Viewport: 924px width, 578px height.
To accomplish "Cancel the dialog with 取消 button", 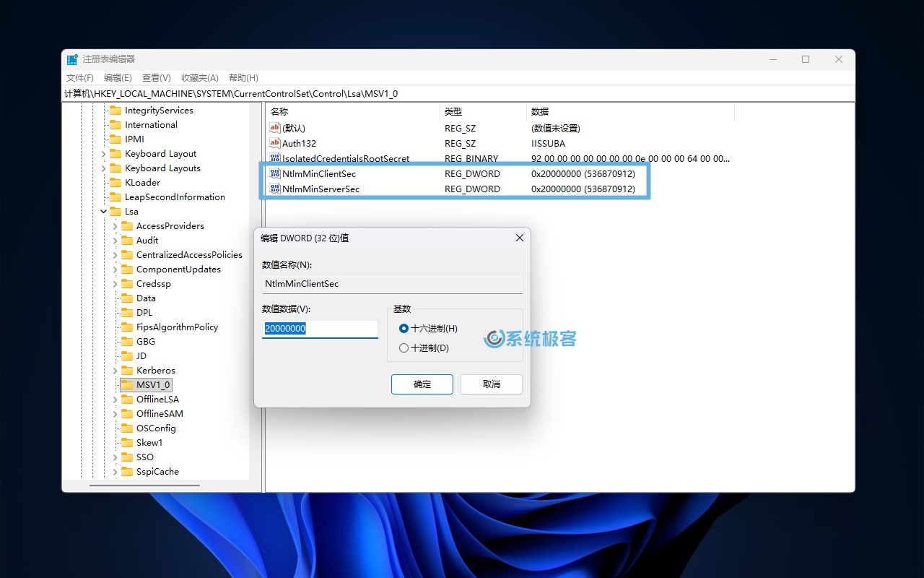I will (492, 384).
